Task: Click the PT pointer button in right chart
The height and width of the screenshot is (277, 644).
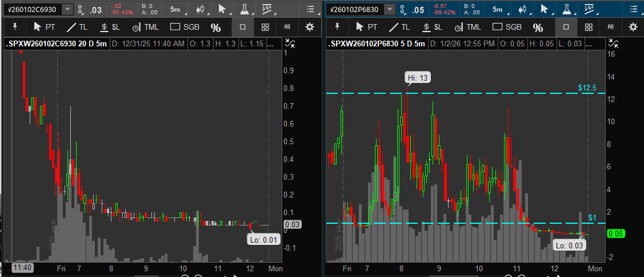Action: click(x=366, y=27)
